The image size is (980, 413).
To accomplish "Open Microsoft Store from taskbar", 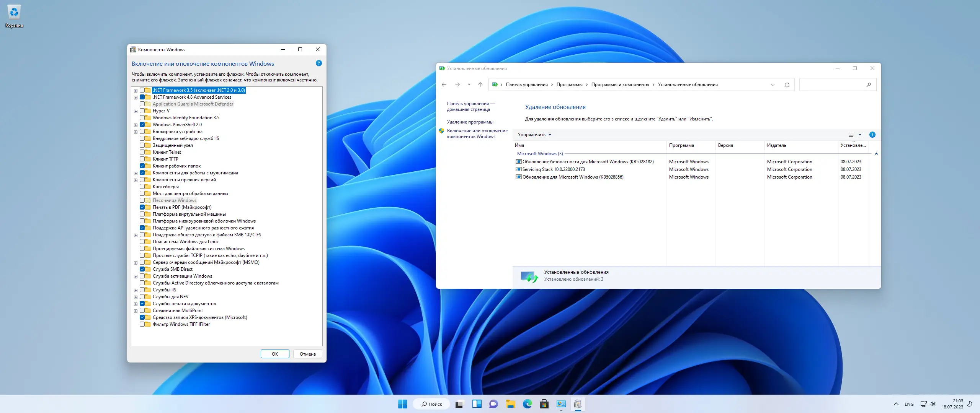I will tap(544, 404).
